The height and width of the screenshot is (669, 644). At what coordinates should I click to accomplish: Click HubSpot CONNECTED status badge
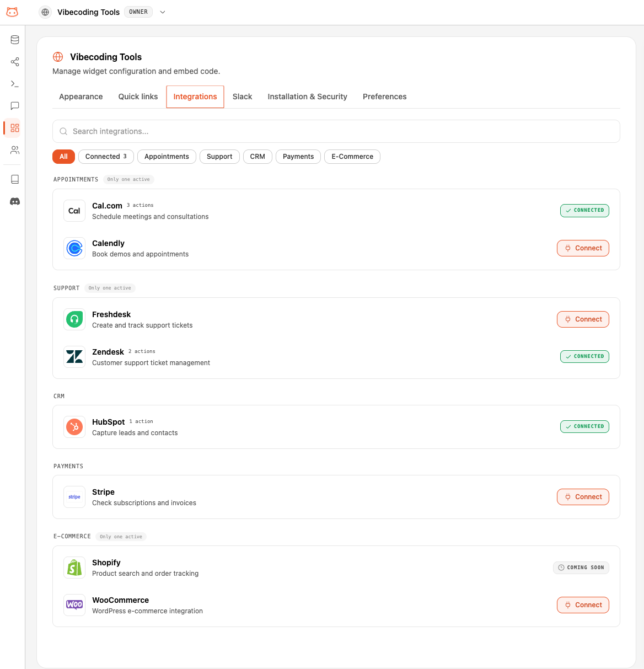(x=584, y=427)
